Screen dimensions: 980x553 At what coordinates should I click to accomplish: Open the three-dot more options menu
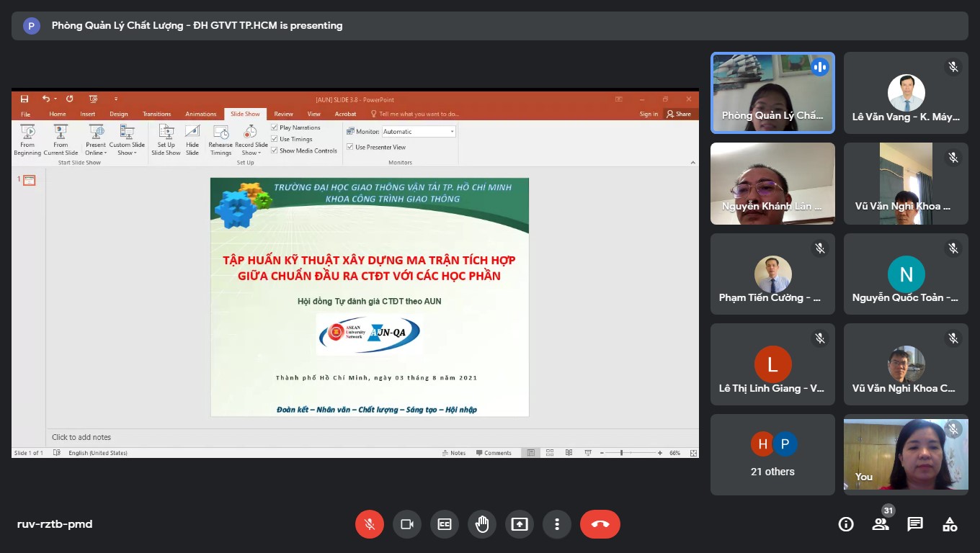tap(557, 524)
